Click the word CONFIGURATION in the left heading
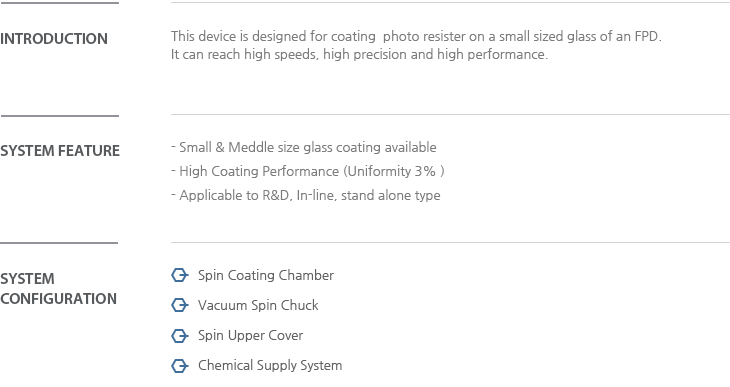This screenshot has height=387, width=730. 58,299
